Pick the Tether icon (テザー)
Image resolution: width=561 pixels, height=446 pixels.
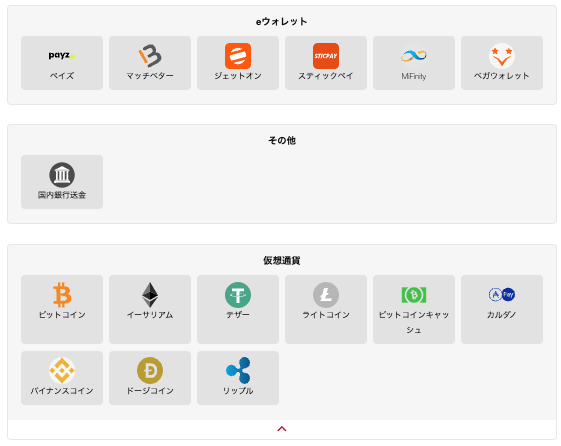[238, 295]
